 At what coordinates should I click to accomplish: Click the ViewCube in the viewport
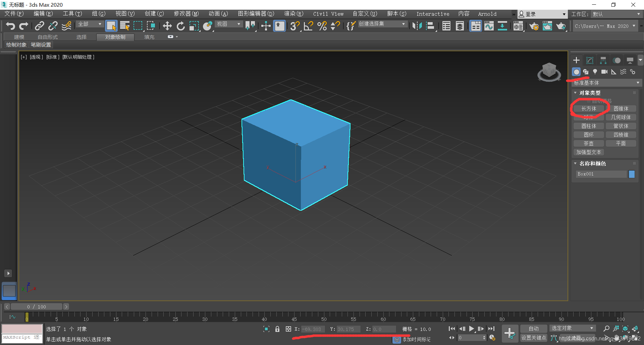pyautogui.click(x=549, y=72)
